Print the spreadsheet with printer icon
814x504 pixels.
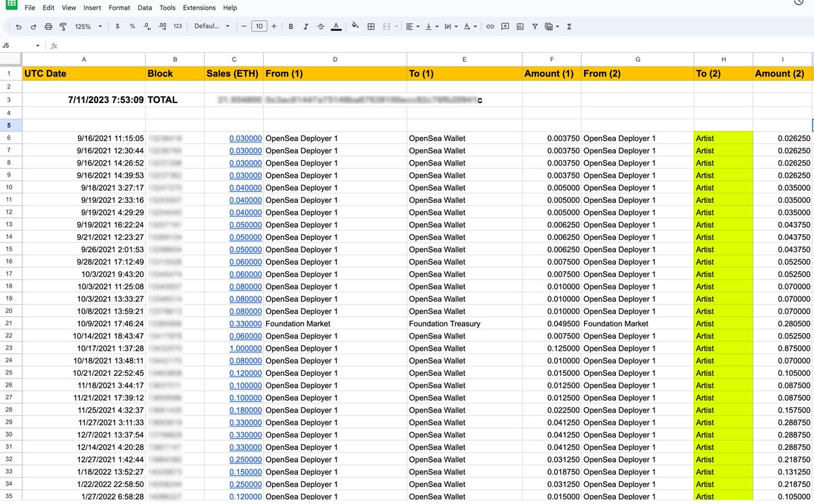pyautogui.click(x=48, y=26)
